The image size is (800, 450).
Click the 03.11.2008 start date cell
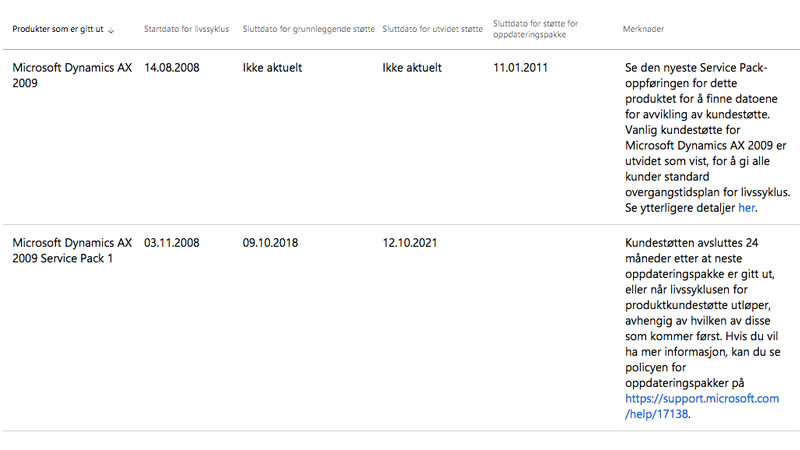click(x=171, y=243)
